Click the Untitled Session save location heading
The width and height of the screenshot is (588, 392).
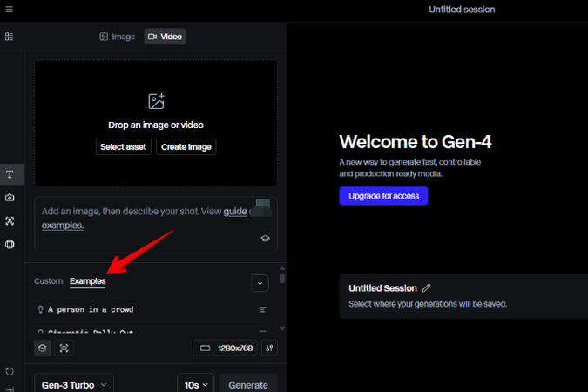click(x=382, y=288)
